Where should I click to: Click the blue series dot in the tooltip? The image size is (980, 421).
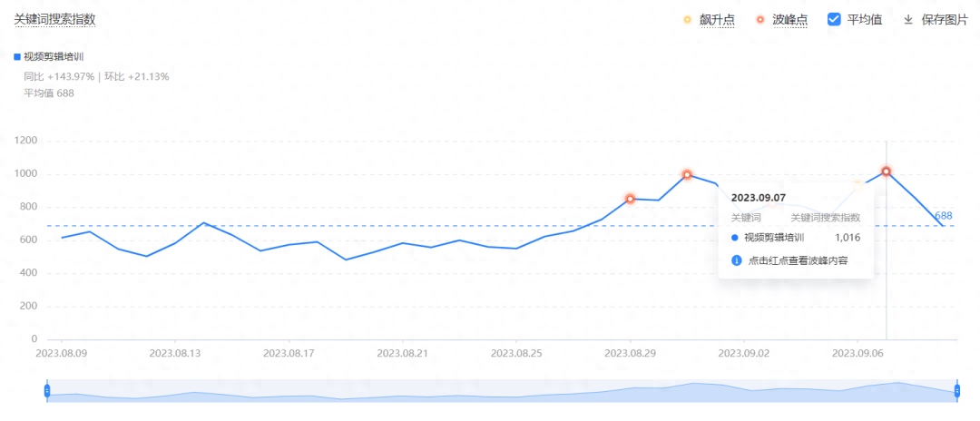[734, 238]
